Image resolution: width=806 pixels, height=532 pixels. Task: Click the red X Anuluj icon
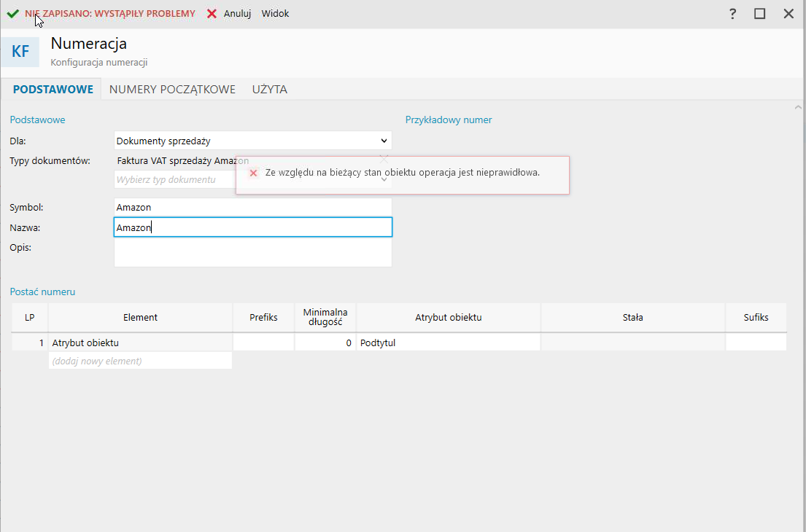pos(212,14)
